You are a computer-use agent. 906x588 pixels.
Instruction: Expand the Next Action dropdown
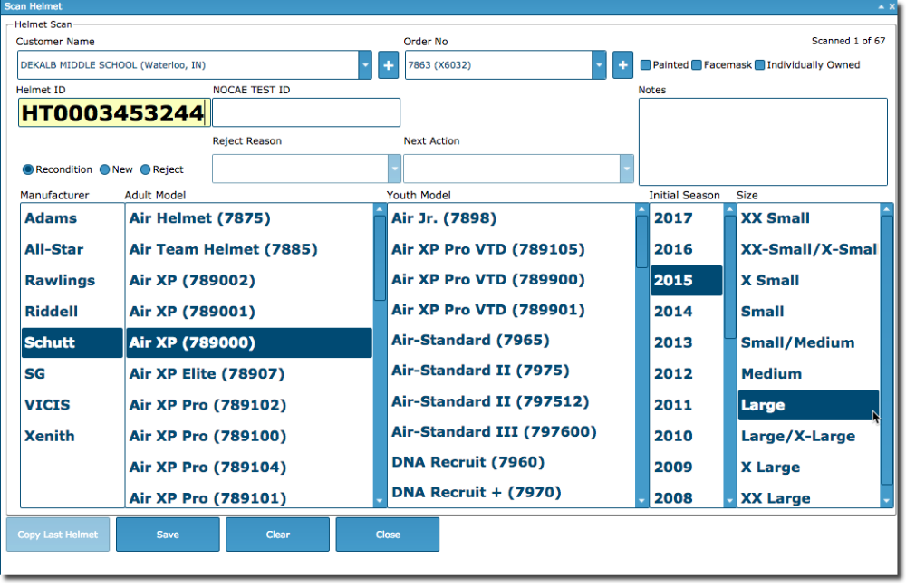point(627,169)
